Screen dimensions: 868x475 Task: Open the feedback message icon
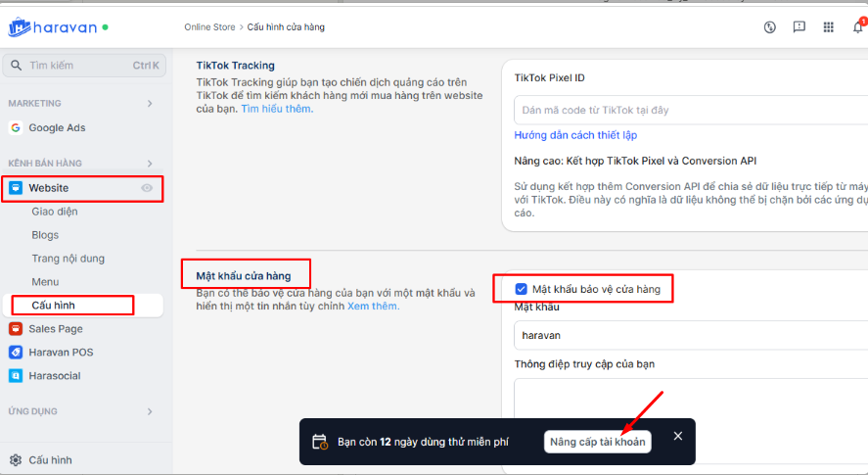pos(799,27)
